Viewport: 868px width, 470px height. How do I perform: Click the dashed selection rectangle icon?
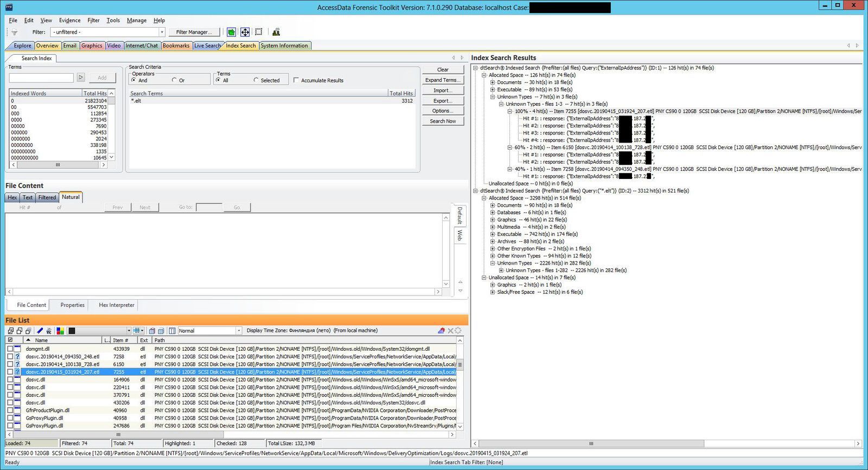pyautogui.click(x=259, y=32)
